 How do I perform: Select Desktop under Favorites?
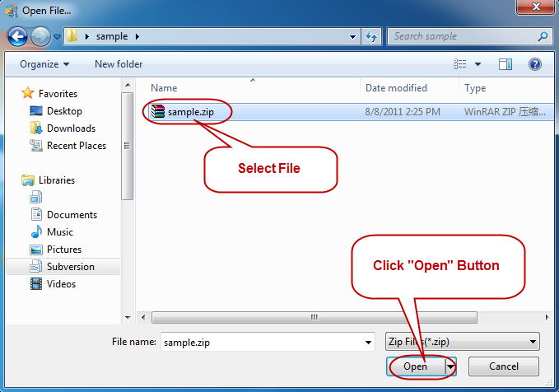[64, 111]
